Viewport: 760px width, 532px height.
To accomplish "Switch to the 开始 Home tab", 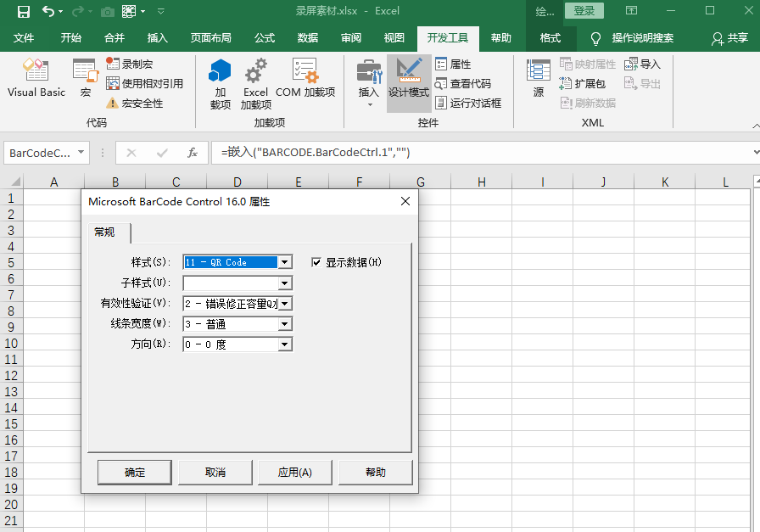I will click(x=70, y=38).
